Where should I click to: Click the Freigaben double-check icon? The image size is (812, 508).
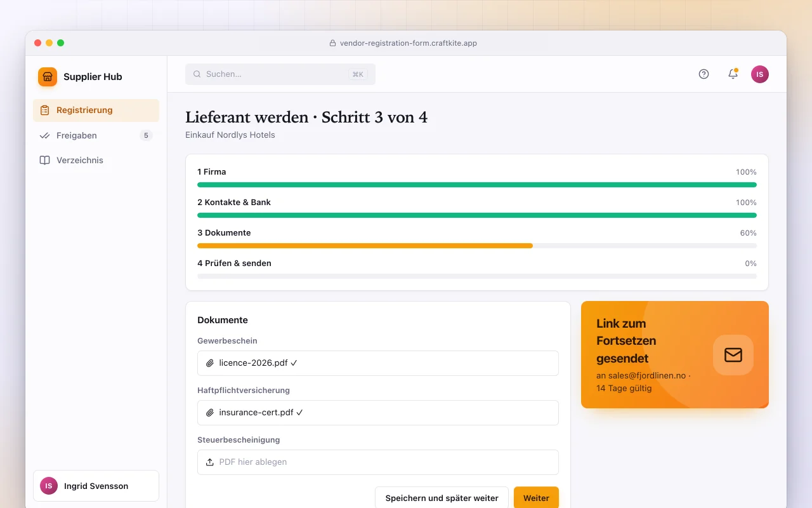click(44, 135)
